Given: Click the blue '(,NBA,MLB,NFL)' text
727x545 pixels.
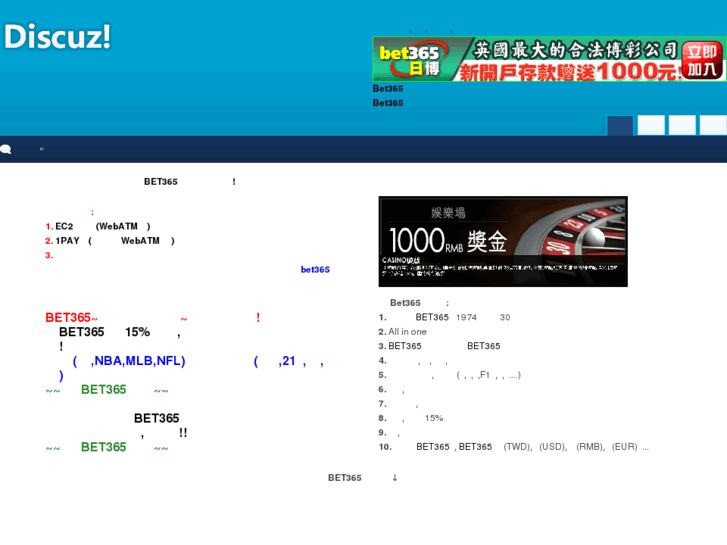Looking at the screenshot, I should pyautogui.click(x=129, y=361).
